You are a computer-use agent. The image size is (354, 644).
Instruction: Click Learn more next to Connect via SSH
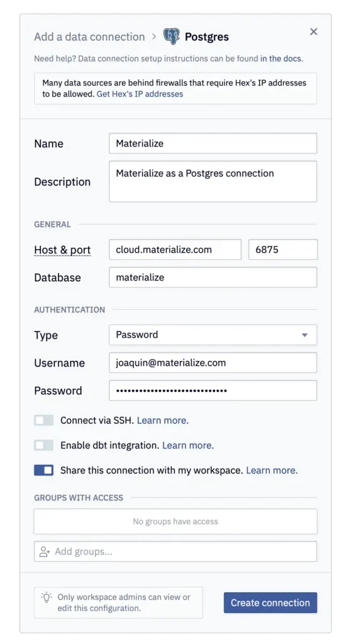pyautogui.click(x=163, y=420)
